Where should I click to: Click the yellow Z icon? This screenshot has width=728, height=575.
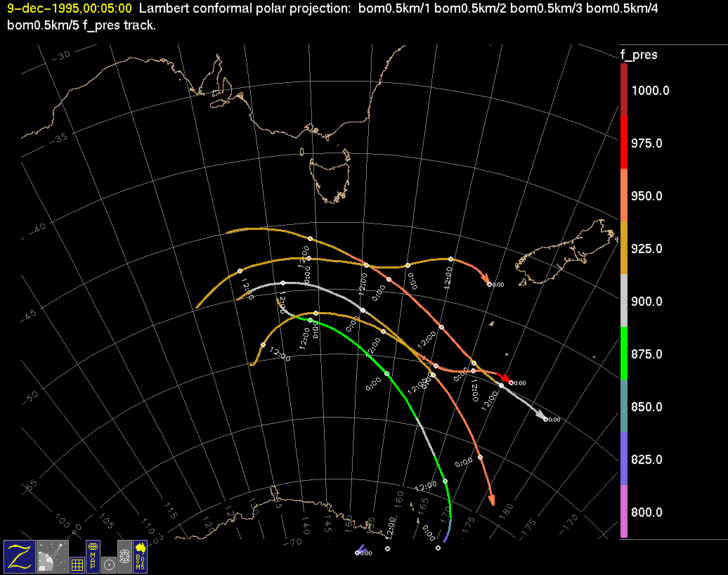tap(20, 555)
